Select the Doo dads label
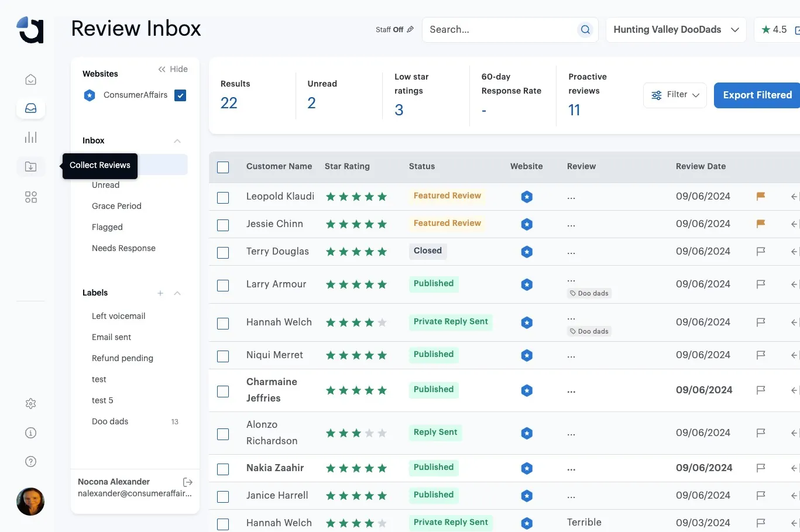This screenshot has height=532, width=800. 110,421
